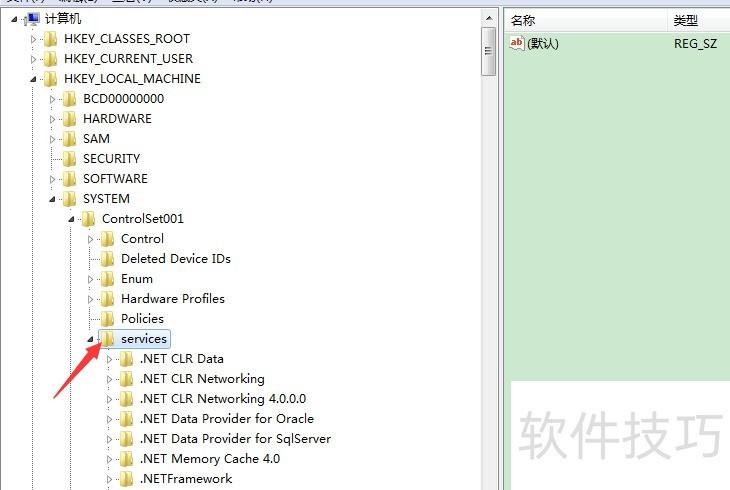The height and width of the screenshot is (490, 730).
Task: Select the Deleted Device IDs key
Action: click(x=175, y=259)
